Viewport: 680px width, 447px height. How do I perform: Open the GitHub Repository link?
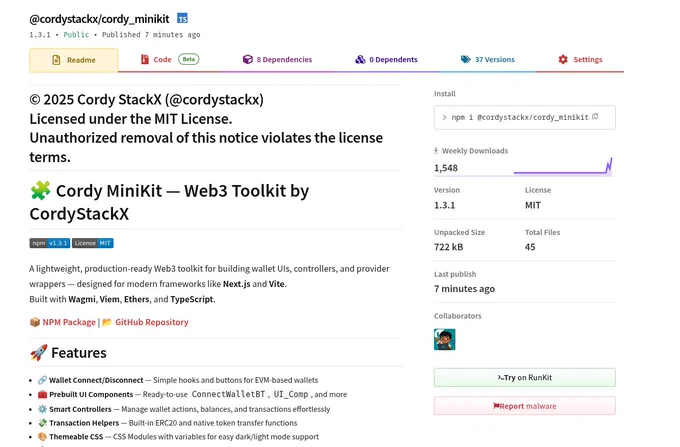click(x=152, y=322)
